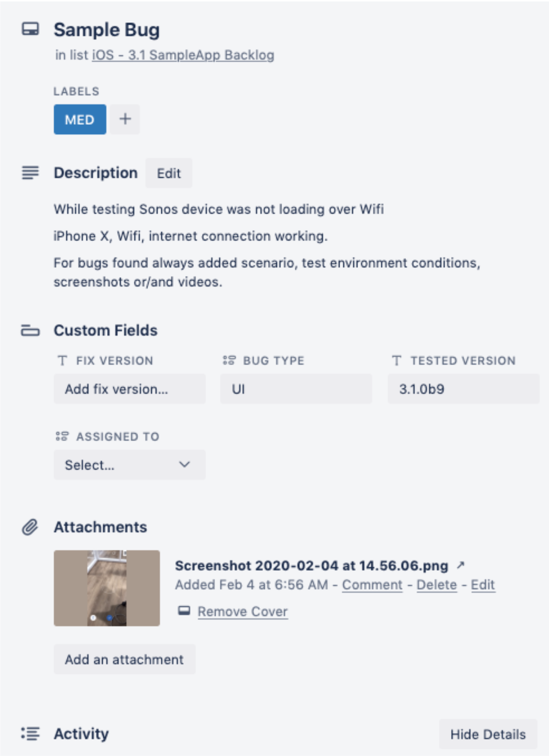Image resolution: width=549 pixels, height=756 pixels.
Task: Click the blue MED label
Action: click(x=79, y=120)
